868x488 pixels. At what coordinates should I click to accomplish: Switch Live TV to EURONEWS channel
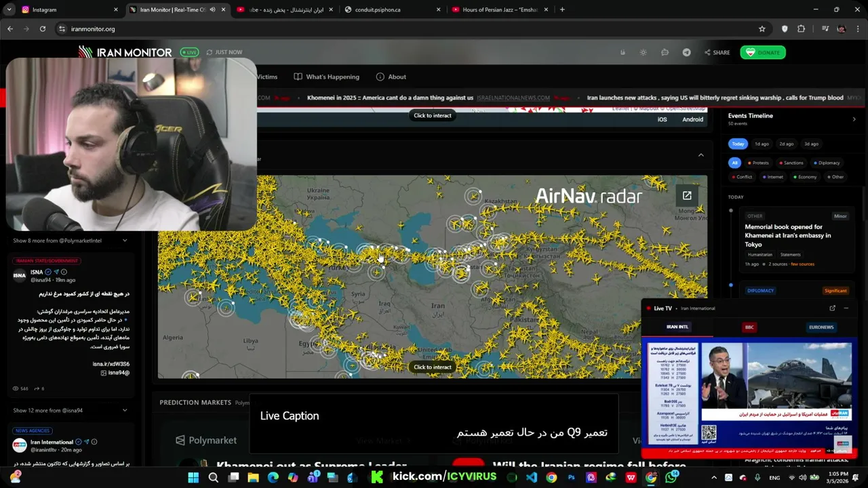[821, 327]
